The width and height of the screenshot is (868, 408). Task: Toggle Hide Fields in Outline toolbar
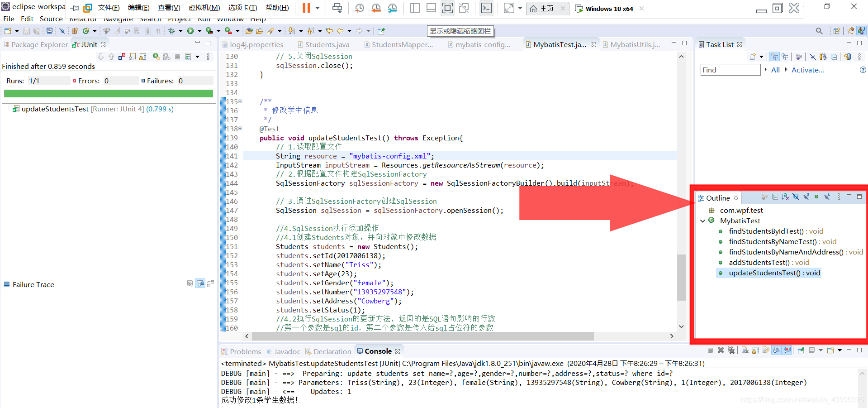pyautogui.click(x=796, y=197)
